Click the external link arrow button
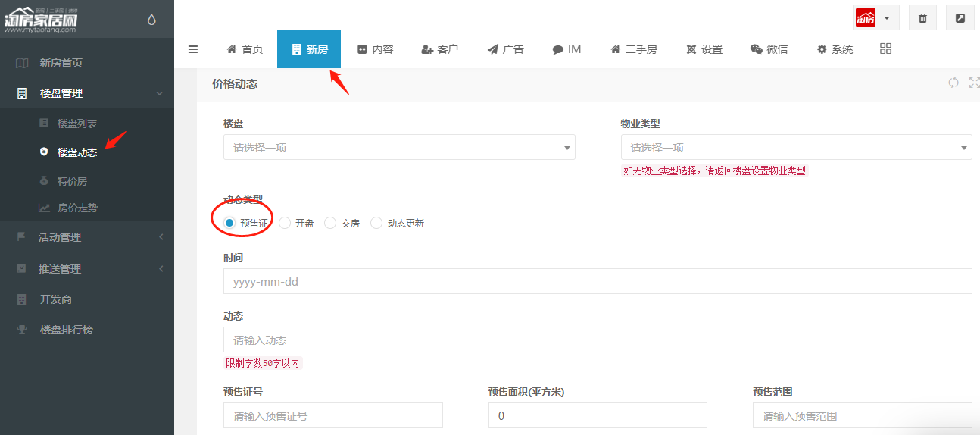Image resolution: width=980 pixels, height=435 pixels. (x=960, y=18)
